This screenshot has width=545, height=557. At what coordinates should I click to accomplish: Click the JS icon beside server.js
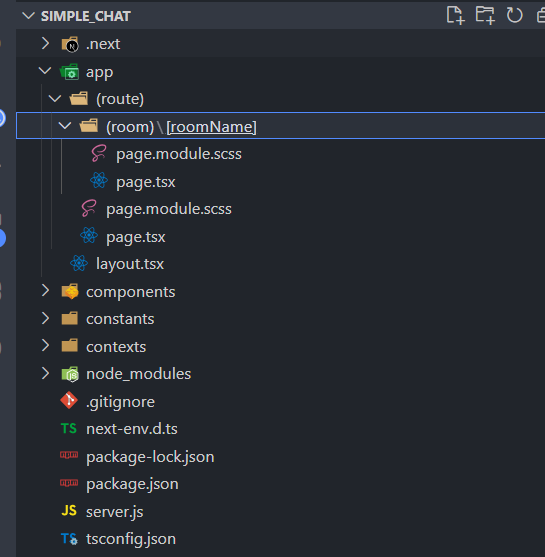(x=69, y=510)
